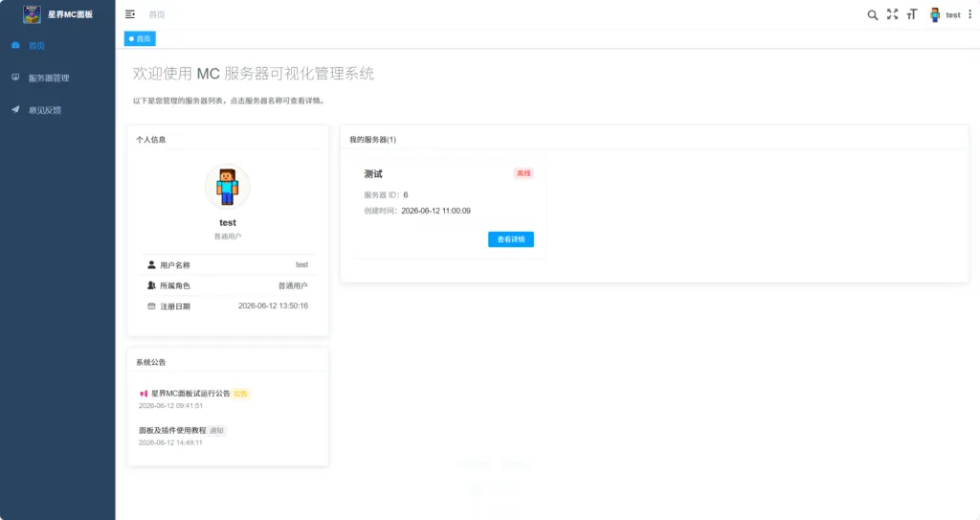Click the 注册日期 row label
980x520 pixels.
[x=175, y=306]
